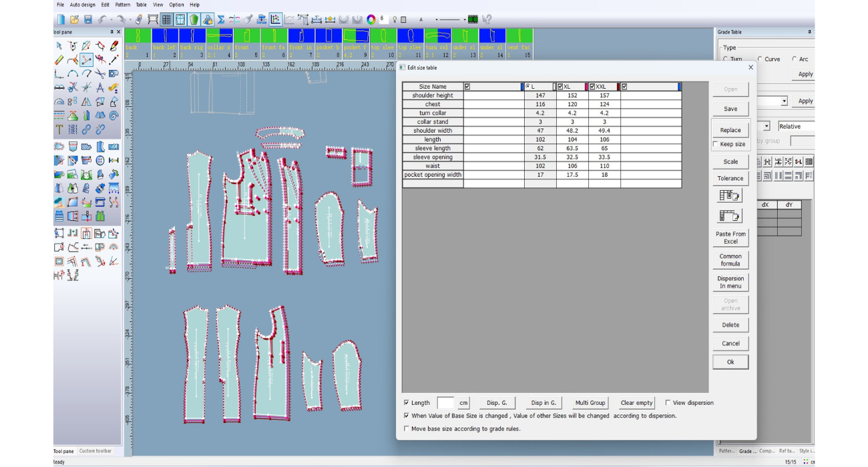
Task: Switch to the Custom toolbar tab
Action: point(95,451)
